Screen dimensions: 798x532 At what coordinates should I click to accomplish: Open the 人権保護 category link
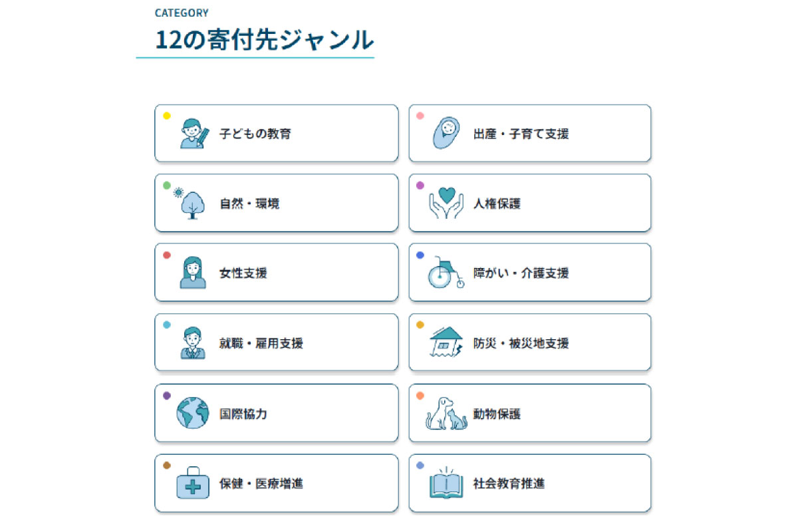point(530,203)
